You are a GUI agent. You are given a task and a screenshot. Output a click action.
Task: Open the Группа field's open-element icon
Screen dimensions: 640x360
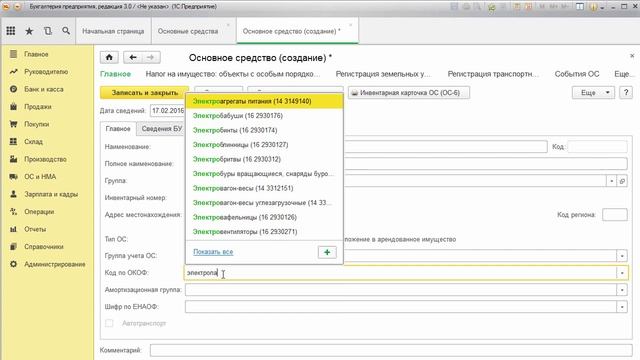click(x=622, y=181)
